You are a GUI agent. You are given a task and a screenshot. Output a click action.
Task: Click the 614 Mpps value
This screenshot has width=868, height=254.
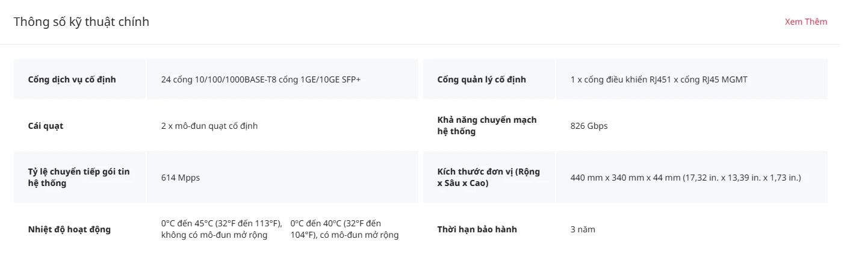(181, 178)
